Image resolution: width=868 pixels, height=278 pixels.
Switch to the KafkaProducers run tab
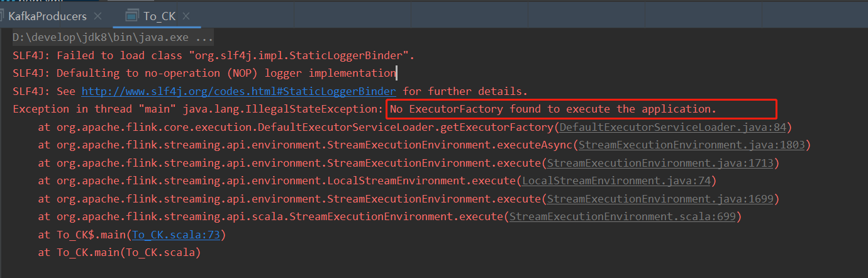47,16
